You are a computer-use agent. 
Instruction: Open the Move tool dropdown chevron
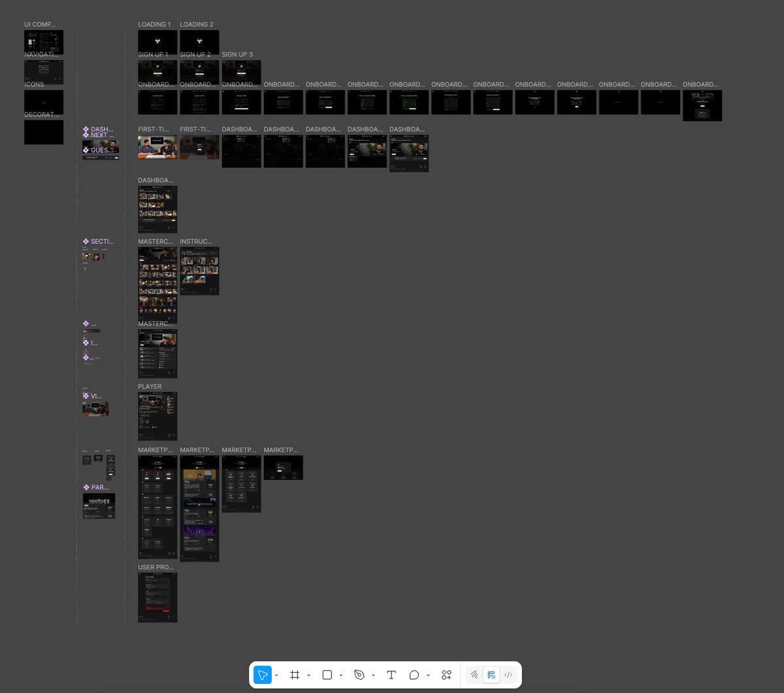(276, 675)
